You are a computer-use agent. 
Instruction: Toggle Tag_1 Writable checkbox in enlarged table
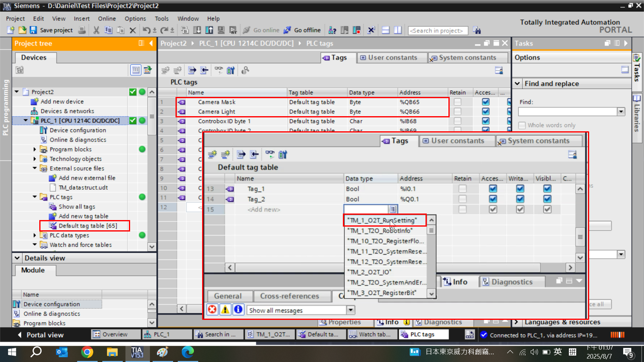pos(520,189)
